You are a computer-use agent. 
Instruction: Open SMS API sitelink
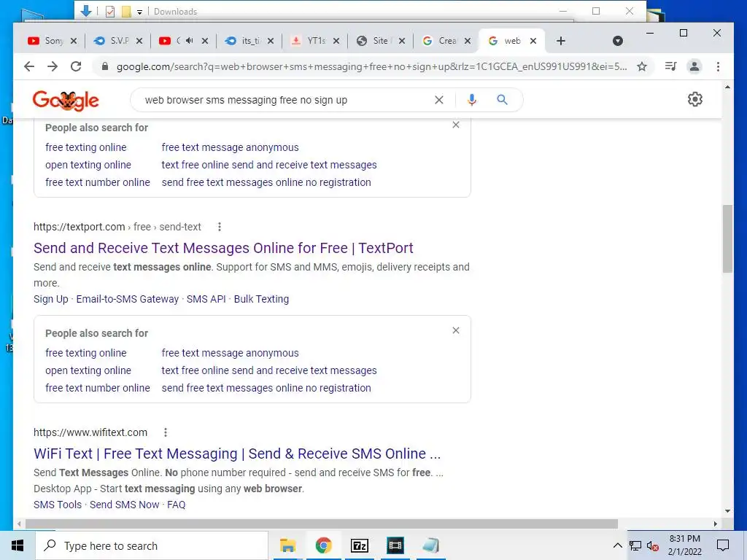pos(206,299)
